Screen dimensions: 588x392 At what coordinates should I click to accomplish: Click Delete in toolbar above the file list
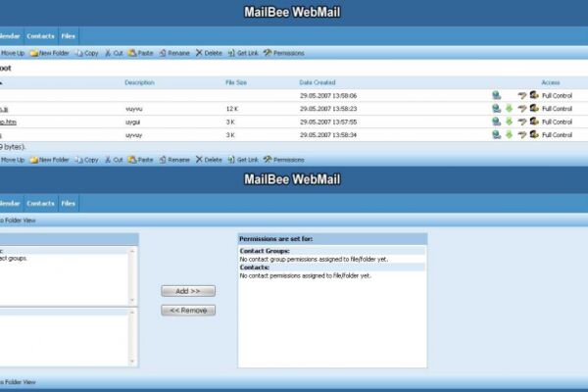pyautogui.click(x=209, y=53)
